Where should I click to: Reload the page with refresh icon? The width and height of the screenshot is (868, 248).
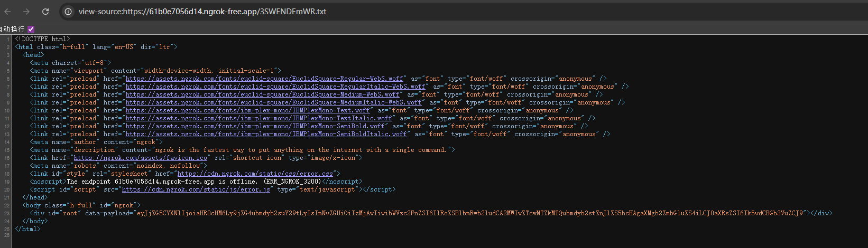pos(45,11)
